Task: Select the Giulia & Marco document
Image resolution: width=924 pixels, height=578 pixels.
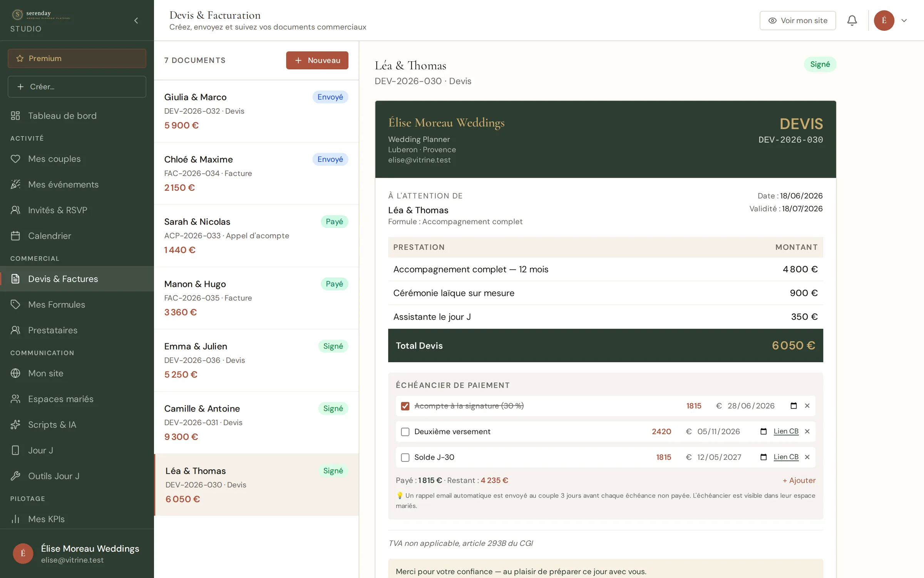Action: [256, 111]
